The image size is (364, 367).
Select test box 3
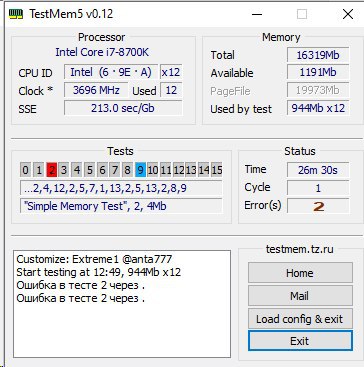[64, 170]
